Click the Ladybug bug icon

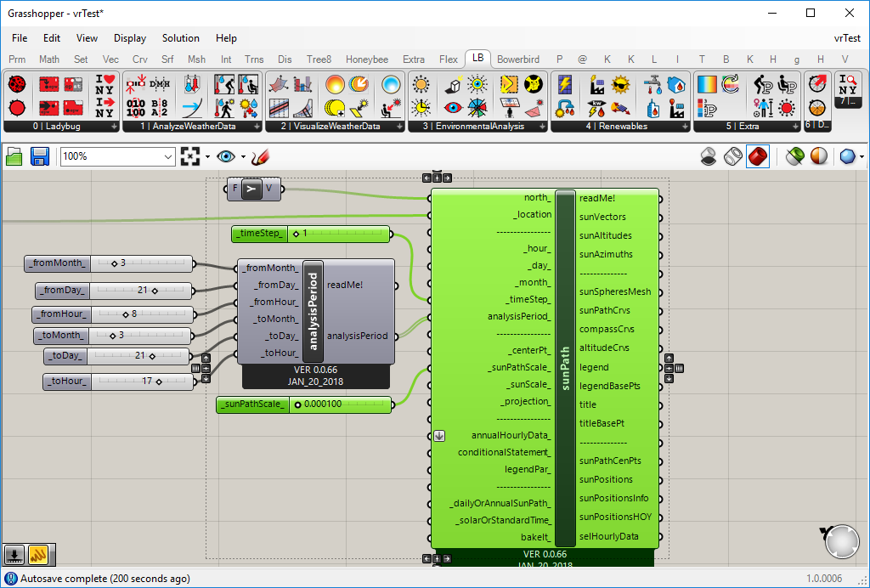pyautogui.click(x=17, y=84)
